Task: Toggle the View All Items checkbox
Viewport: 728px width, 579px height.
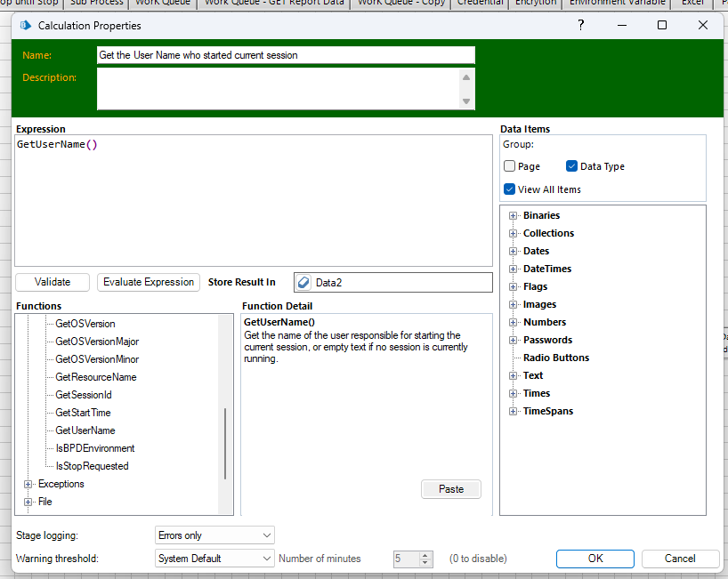Action: [x=510, y=189]
